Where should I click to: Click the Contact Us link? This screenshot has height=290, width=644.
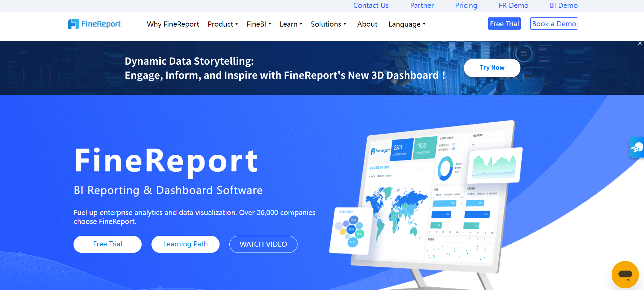[x=371, y=5]
